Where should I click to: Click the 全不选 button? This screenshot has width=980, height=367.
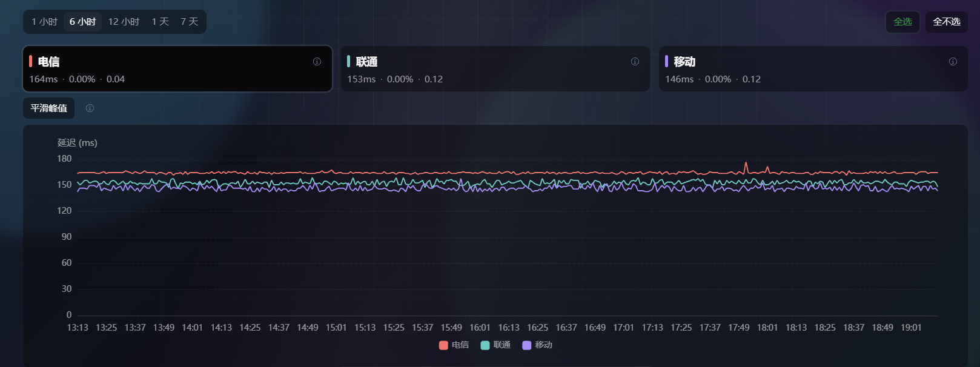[x=946, y=22]
